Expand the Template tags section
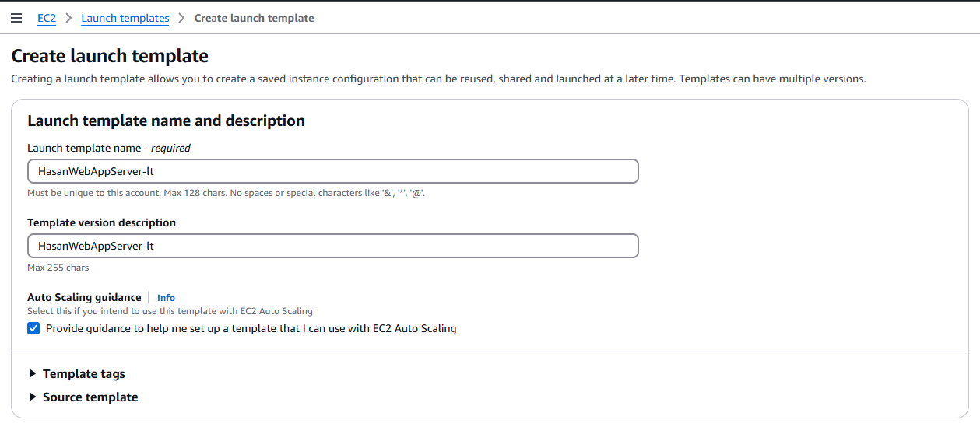Image resolution: width=980 pixels, height=427 pixels. coord(76,374)
